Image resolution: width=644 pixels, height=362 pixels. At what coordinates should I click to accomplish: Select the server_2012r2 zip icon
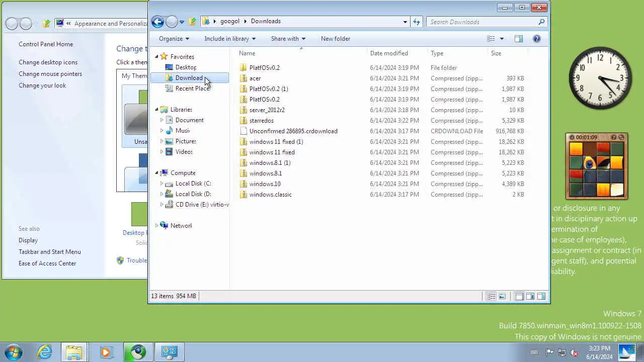pyautogui.click(x=244, y=110)
